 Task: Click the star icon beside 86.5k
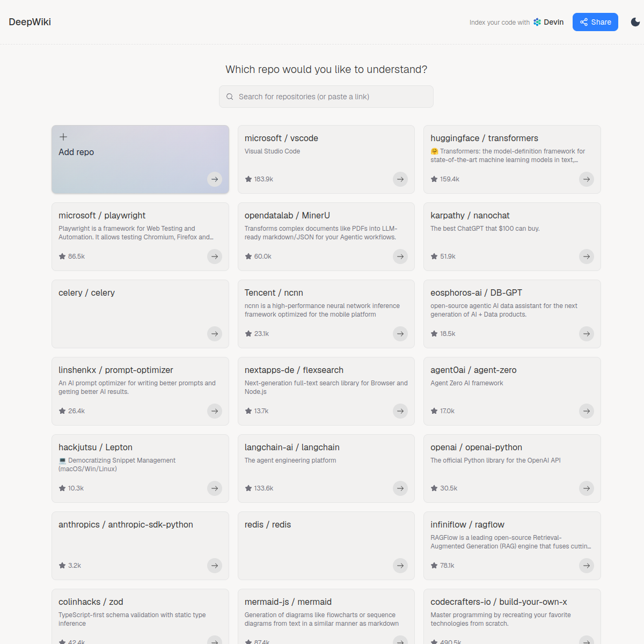tap(62, 257)
